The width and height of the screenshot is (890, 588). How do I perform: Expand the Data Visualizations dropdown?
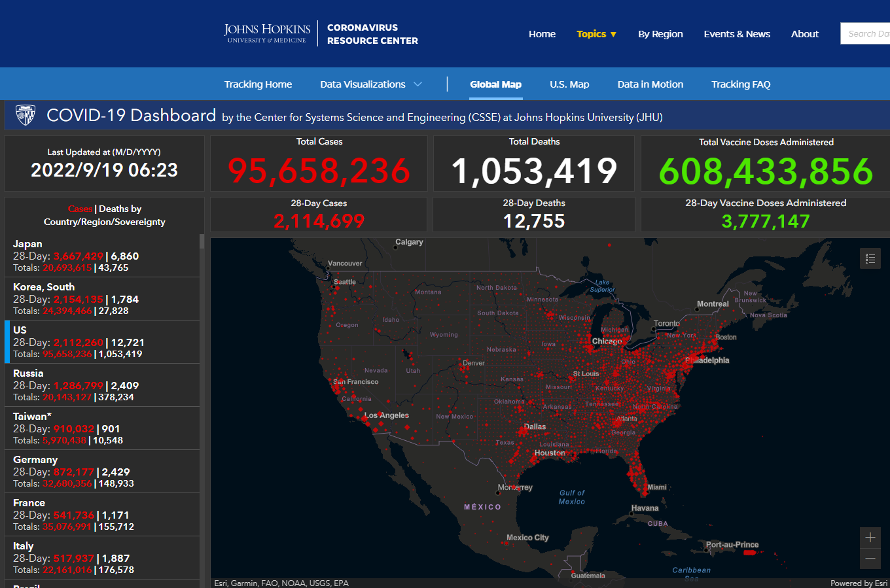(370, 84)
